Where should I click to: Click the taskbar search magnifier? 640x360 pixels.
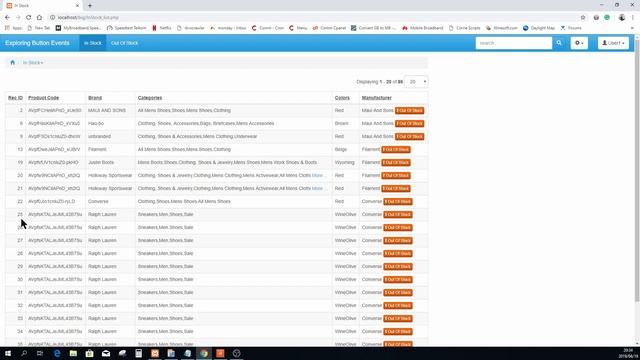(24, 353)
